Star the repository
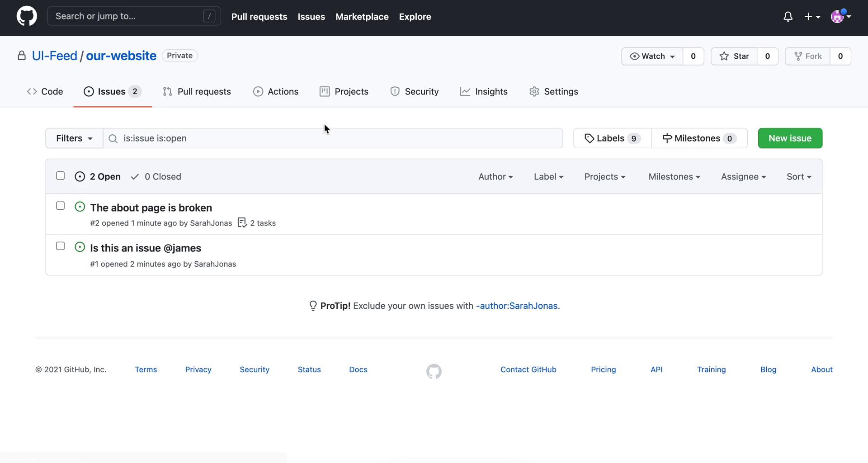This screenshot has height=463, width=868. 734,56
